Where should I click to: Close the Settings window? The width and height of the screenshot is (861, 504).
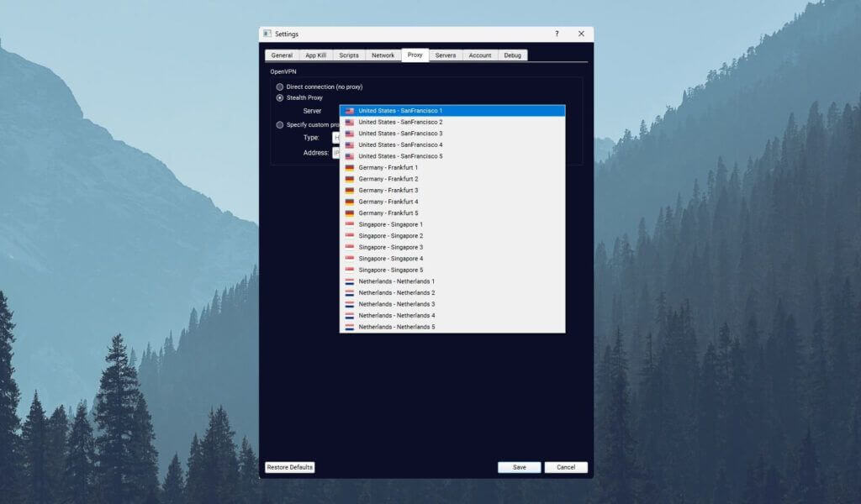[x=581, y=34]
